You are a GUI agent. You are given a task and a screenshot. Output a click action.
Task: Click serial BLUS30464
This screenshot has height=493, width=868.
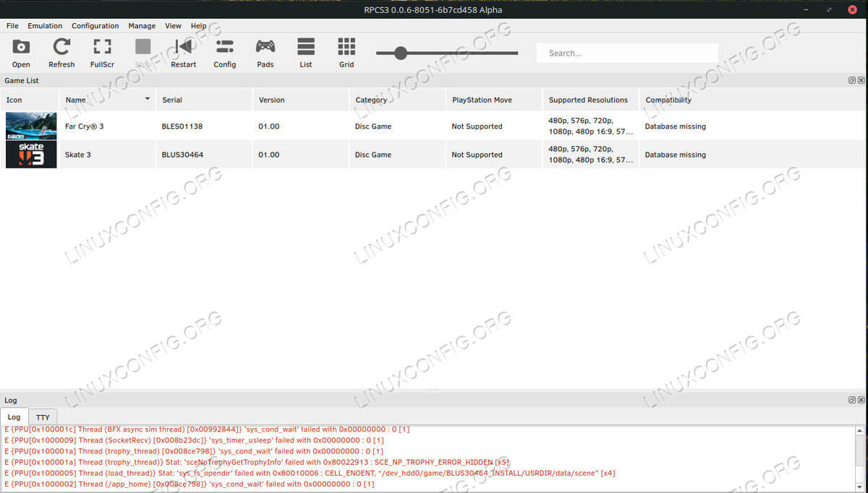(x=182, y=155)
